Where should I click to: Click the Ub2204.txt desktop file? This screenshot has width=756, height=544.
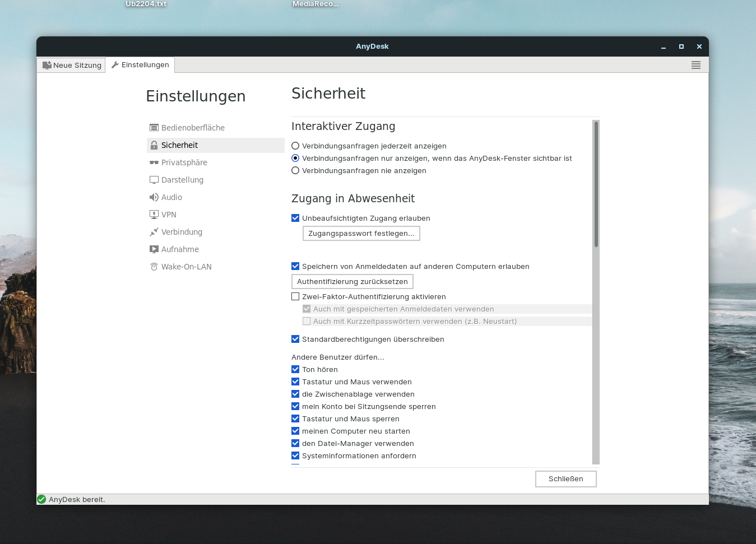[x=146, y=4]
